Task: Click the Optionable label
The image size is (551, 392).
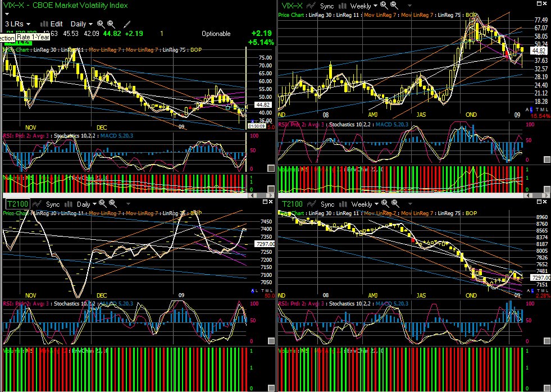Action: [x=216, y=34]
